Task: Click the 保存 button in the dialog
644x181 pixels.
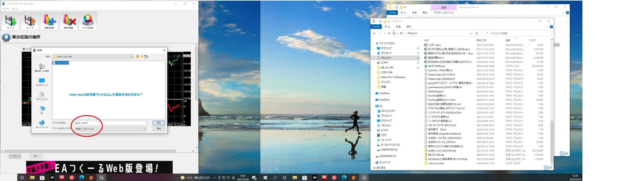Action: pyautogui.click(x=159, y=123)
